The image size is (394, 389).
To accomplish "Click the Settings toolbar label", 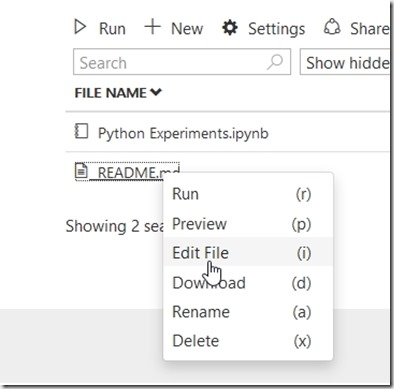I will pos(276,29).
